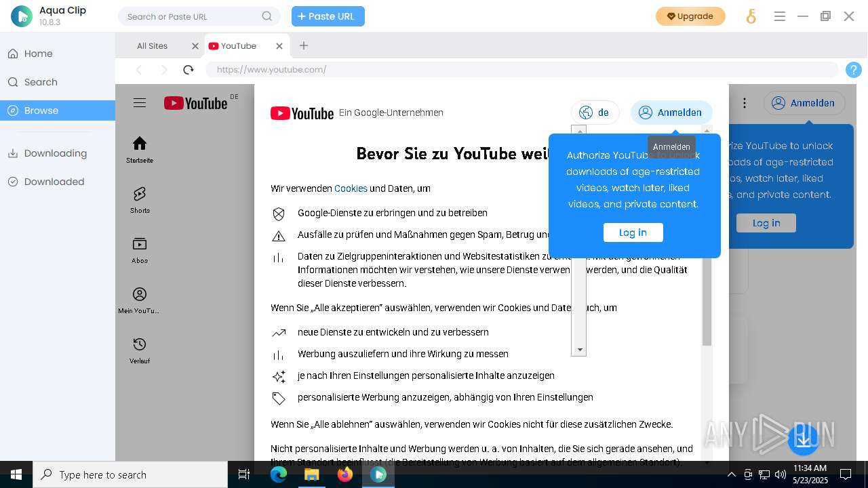Click the Windows taskbar search box
Viewport: 868px width, 488px height.
[130, 474]
